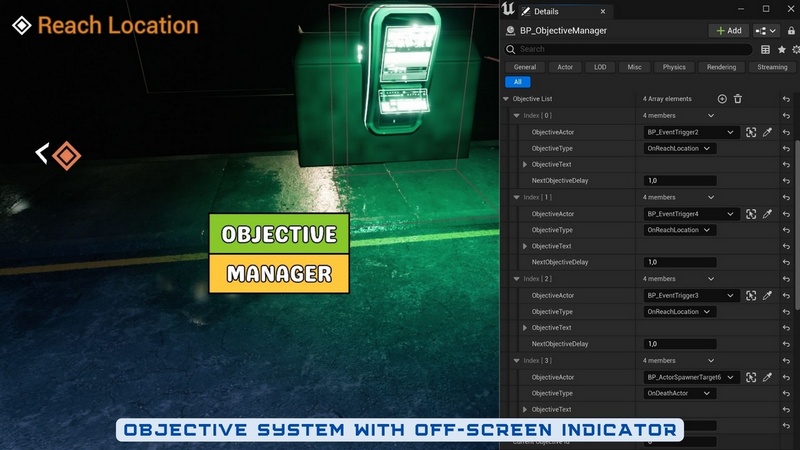Use the eyedropper to pick actor for BP_EventTrigger2
The width and height of the screenshot is (800, 450).
coord(767,132)
